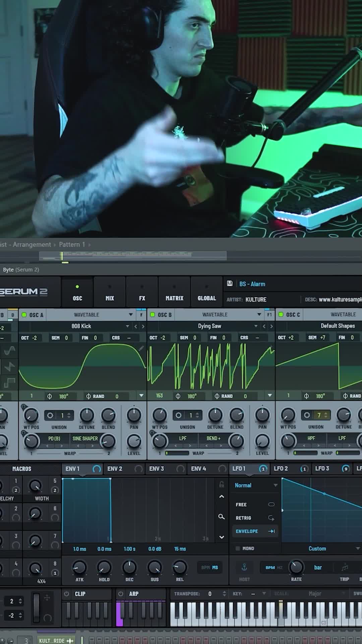
Task: Toggle OSC C enable switch
Action: point(281,315)
